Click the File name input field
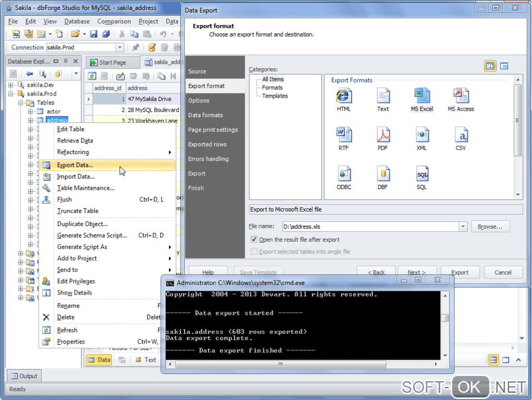532x400 pixels. pos(370,227)
